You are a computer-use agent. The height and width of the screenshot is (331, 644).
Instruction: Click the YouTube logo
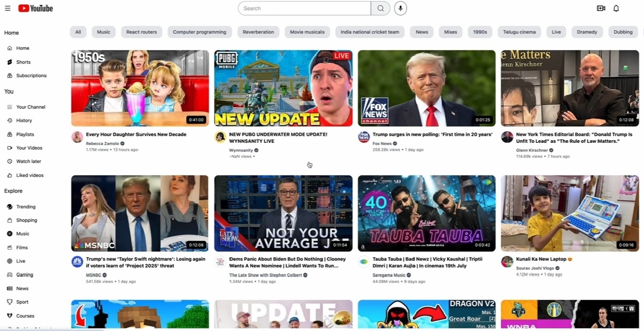(35, 8)
